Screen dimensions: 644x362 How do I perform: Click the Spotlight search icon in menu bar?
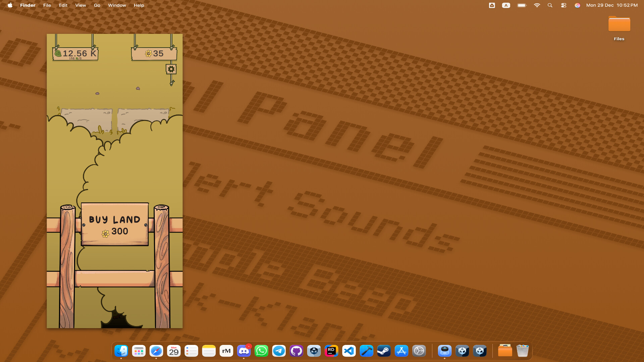(550, 5)
